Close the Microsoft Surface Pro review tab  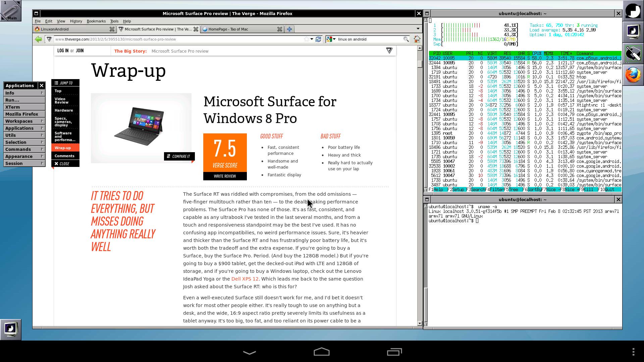tap(196, 29)
